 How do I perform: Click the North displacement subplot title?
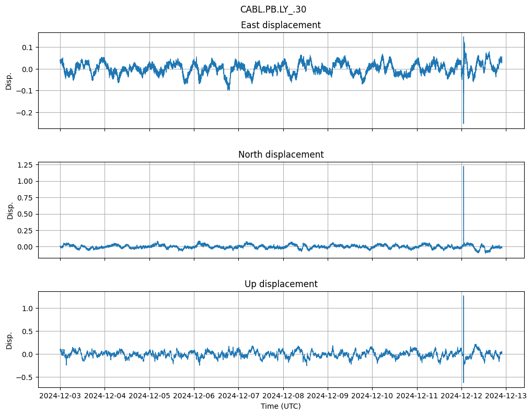pyautogui.click(x=281, y=155)
